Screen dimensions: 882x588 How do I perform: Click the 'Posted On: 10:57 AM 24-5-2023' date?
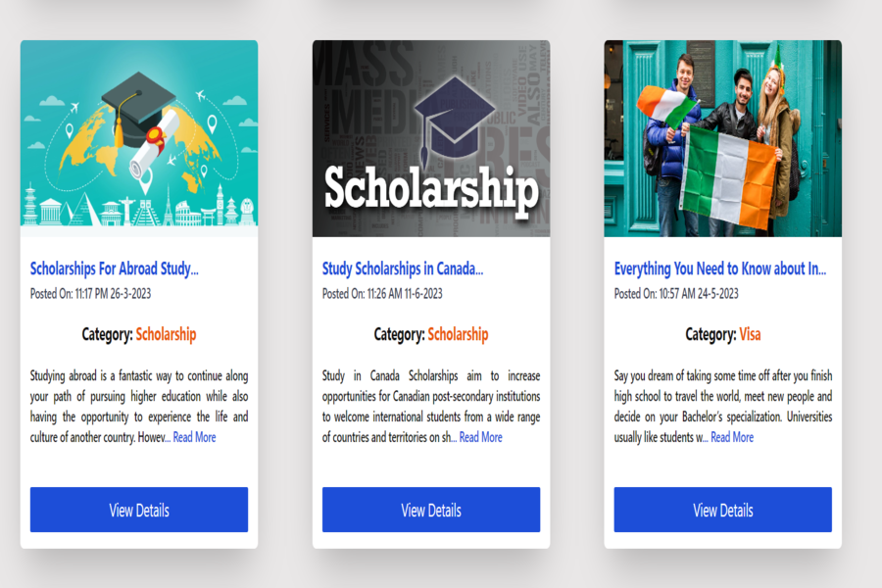pyautogui.click(x=676, y=293)
